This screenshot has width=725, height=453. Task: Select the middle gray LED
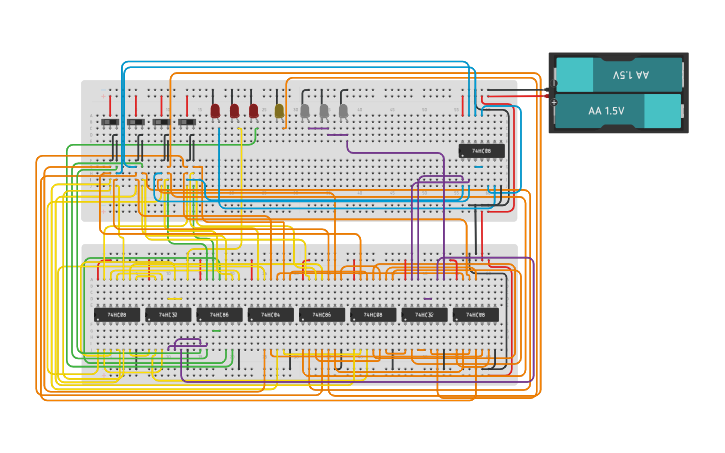click(324, 111)
